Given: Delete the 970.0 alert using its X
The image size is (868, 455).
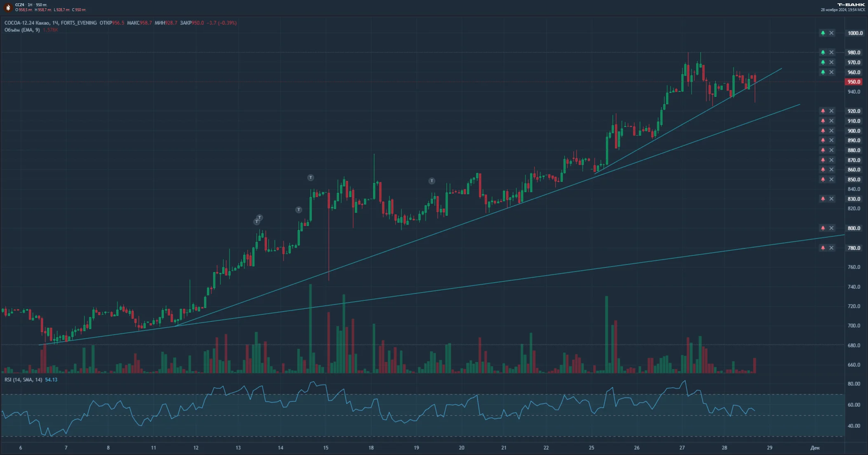Looking at the screenshot, I should (831, 62).
